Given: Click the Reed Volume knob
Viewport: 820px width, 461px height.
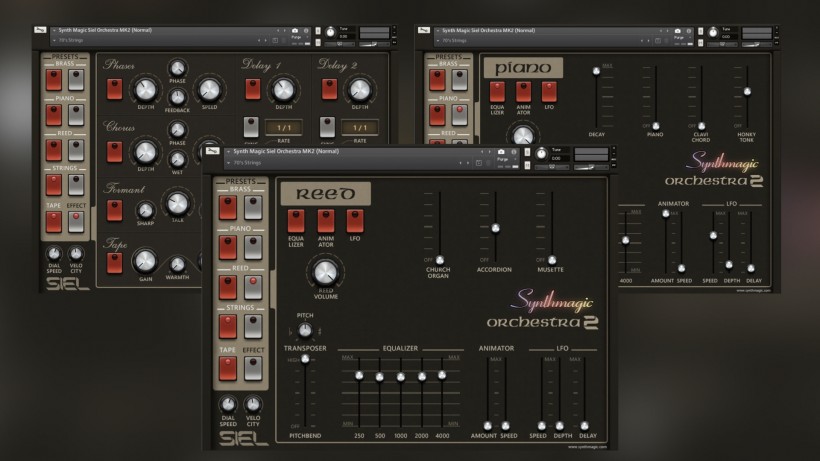Looking at the screenshot, I should coord(325,272).
